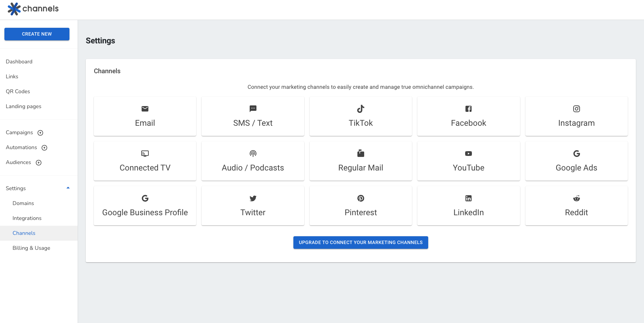Open the Connected TV cast icon
The width and height of the screenshot is (644, 323).
(x=145, y=154)
